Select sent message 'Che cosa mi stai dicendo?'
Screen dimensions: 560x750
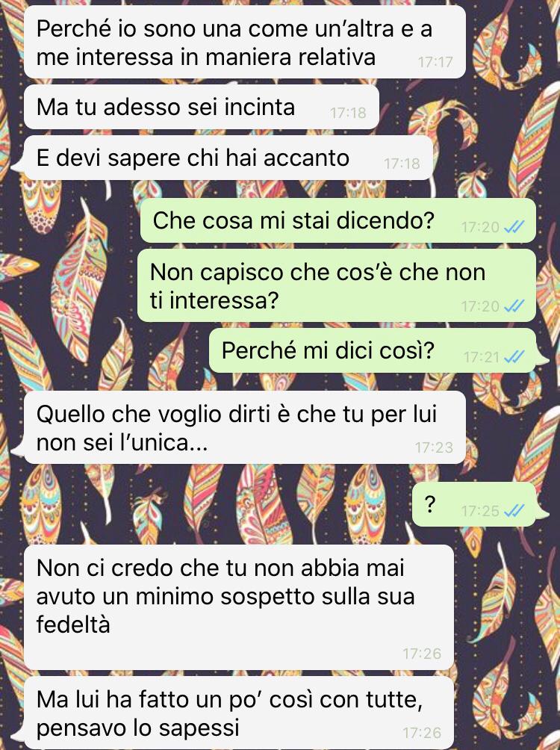[337, 220]
